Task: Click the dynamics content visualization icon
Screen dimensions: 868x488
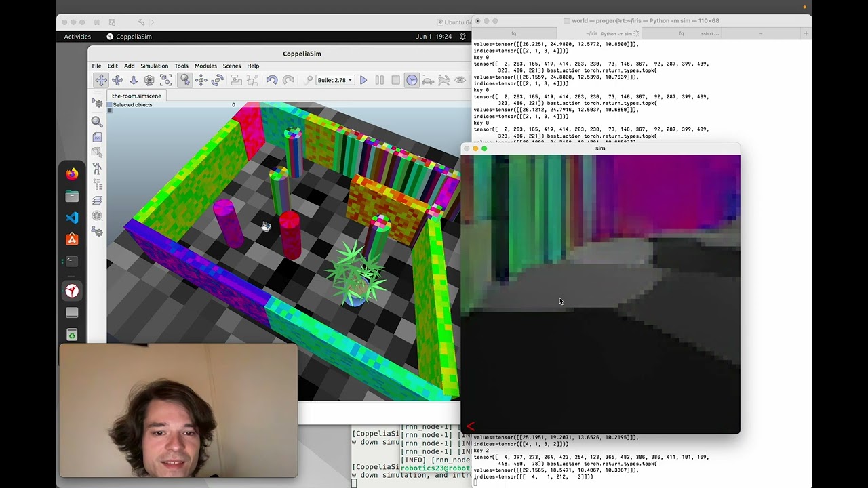Action: coord(309,80)
